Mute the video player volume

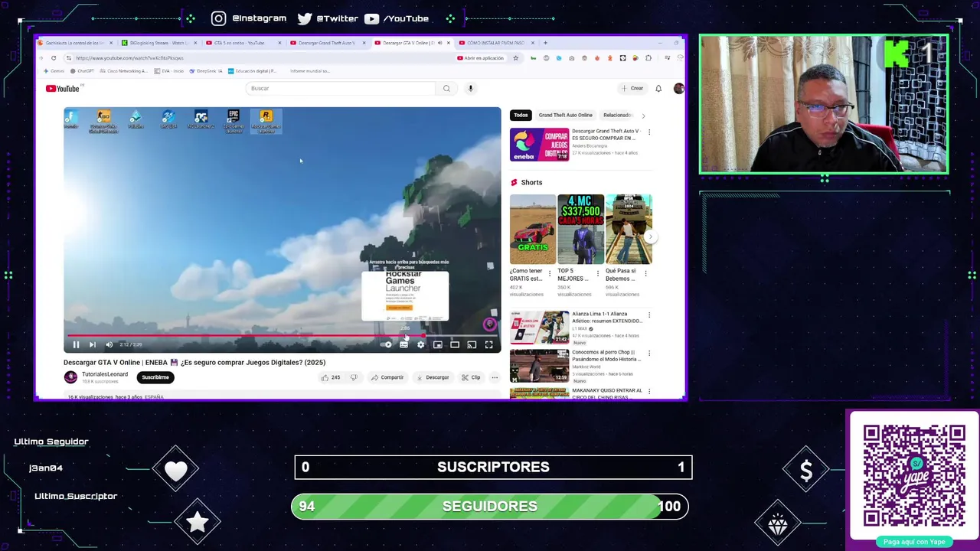click(109, 345)
